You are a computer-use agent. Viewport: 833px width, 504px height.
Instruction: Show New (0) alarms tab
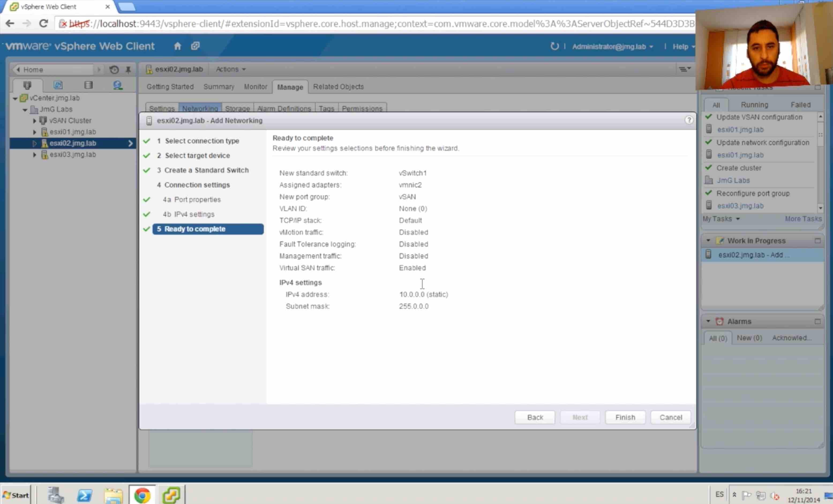749,338
